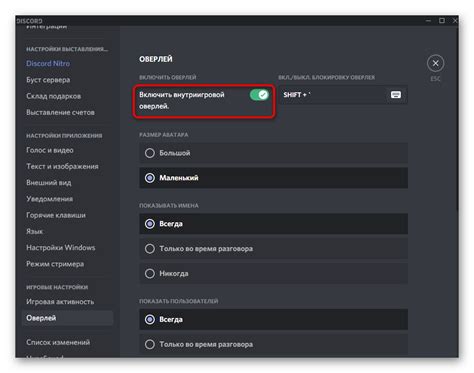Image resolution: width=474 pixels, height=373 pixels.
Task: Maximize the Discord window
Action: (x=442, y=21)
